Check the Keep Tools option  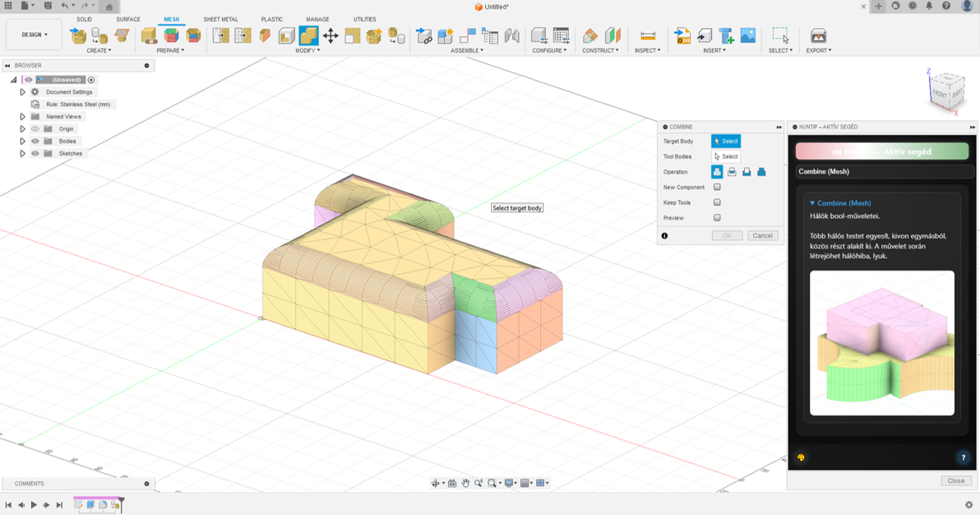[717, 202]
